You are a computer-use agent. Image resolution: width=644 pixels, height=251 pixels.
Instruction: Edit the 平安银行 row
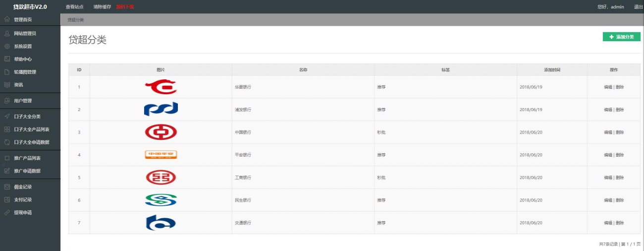[x=608, y=155]
